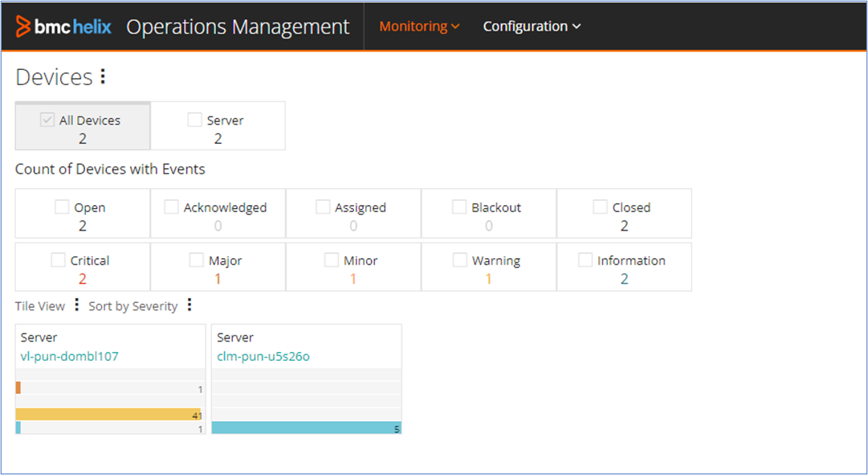Click the BMC Helix logo
Viewport: 868px width, 475px height.
pos(63,26)
